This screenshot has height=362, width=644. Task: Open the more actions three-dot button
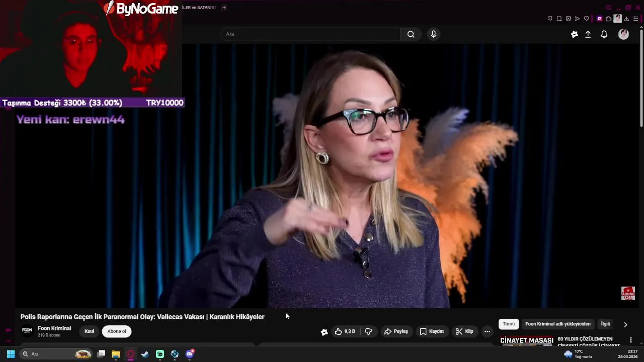click(487, 331)
